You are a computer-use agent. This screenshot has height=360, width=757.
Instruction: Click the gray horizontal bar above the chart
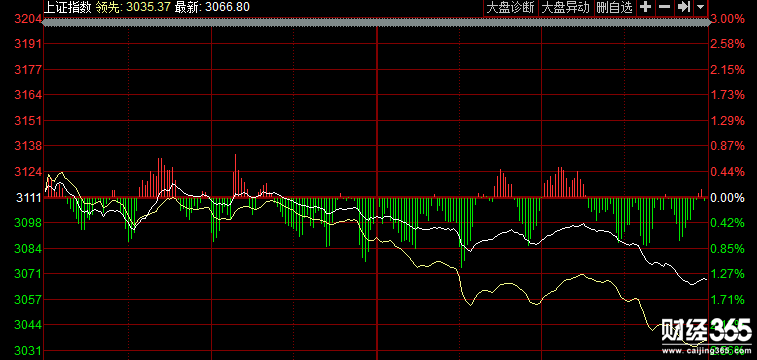pos(377,23)
